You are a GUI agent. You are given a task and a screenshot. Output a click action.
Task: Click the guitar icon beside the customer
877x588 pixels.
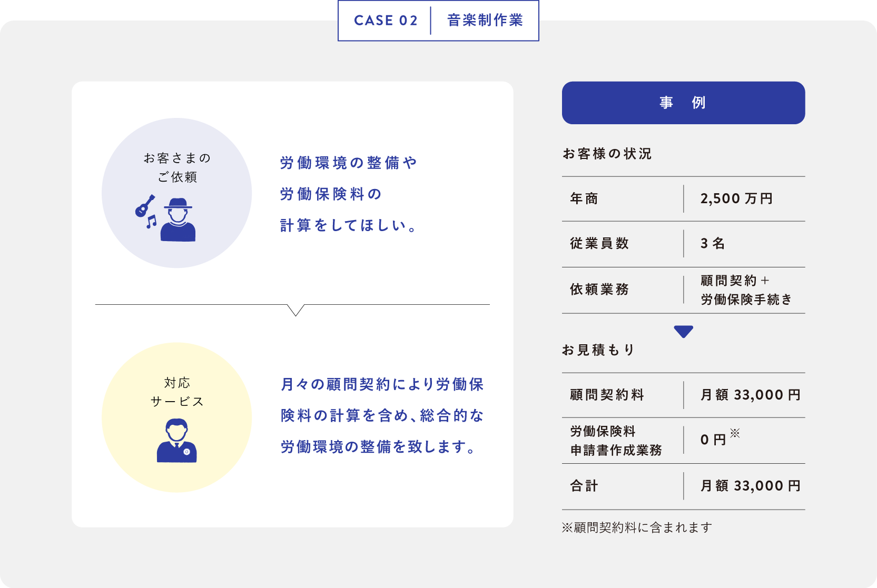click(145, 206)
